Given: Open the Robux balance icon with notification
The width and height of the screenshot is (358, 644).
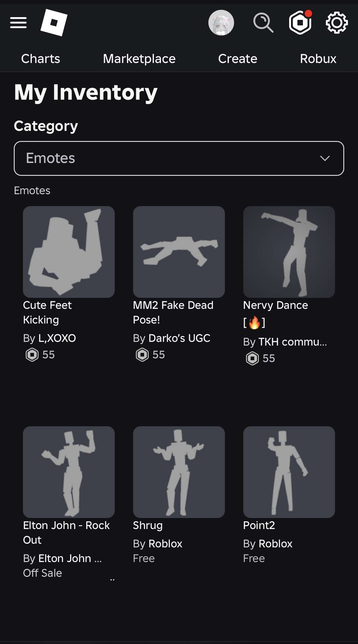Looking at the screenshot, I should pos(300,22).
